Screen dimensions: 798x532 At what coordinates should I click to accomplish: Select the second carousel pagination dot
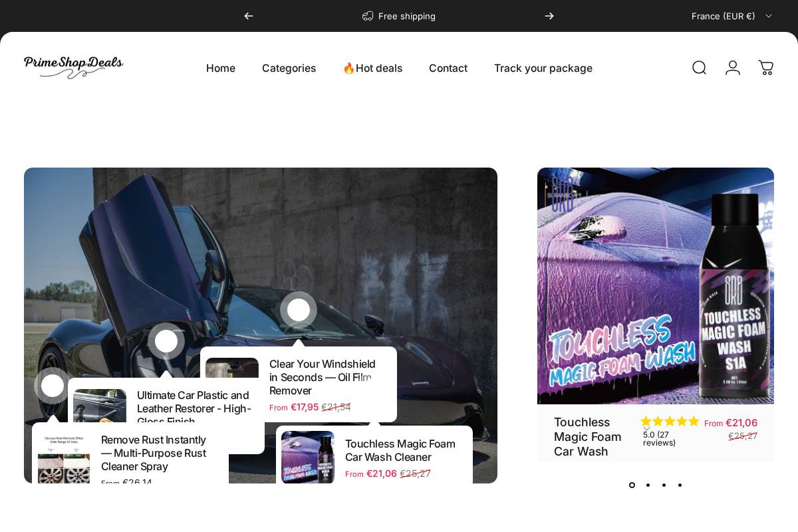coord(648,485)
